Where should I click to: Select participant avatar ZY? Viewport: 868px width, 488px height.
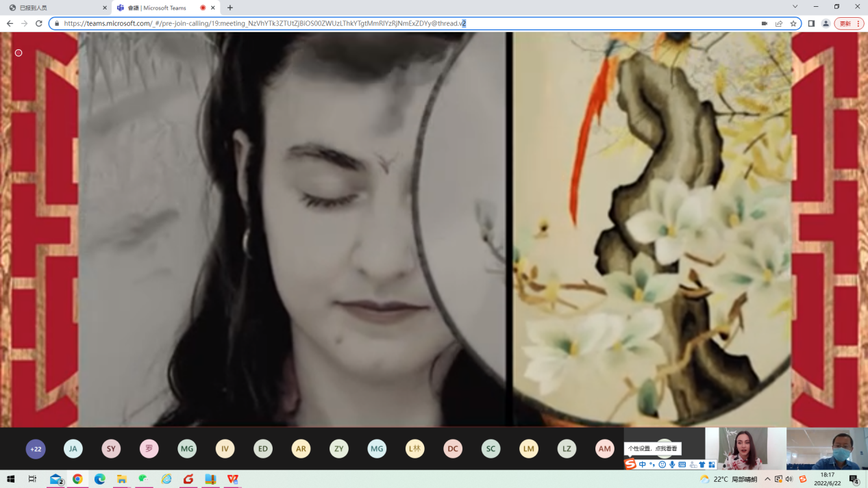pyautogui.click(x=339, y=449)
